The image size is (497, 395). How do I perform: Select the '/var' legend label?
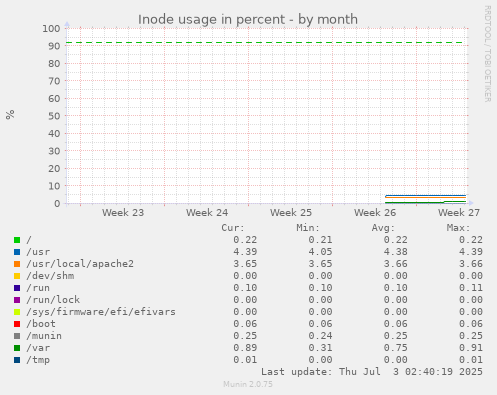38,348
